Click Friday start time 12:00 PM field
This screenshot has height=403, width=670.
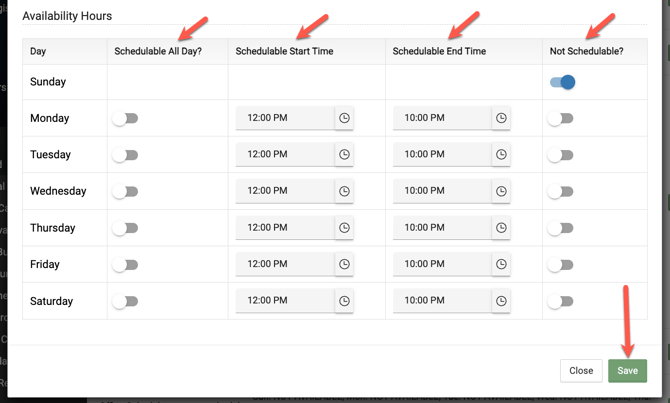click(x=285, y=265)
